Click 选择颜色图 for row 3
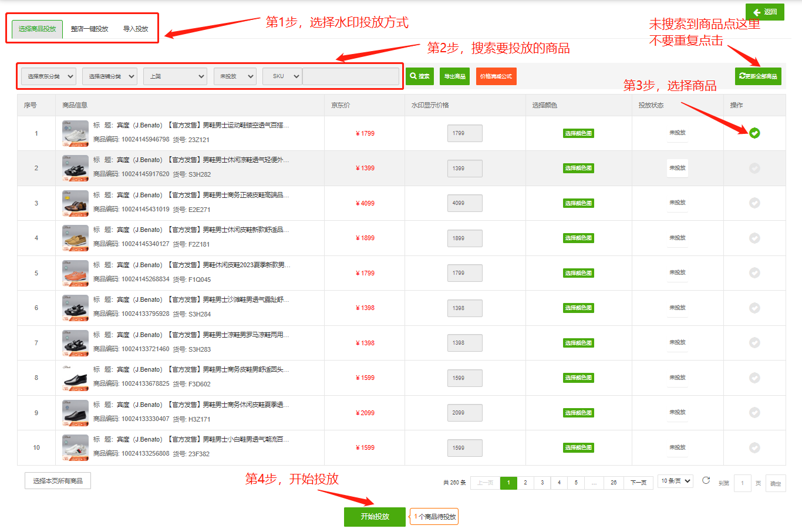This screenshot has width=802, height=532. (578, 203)
